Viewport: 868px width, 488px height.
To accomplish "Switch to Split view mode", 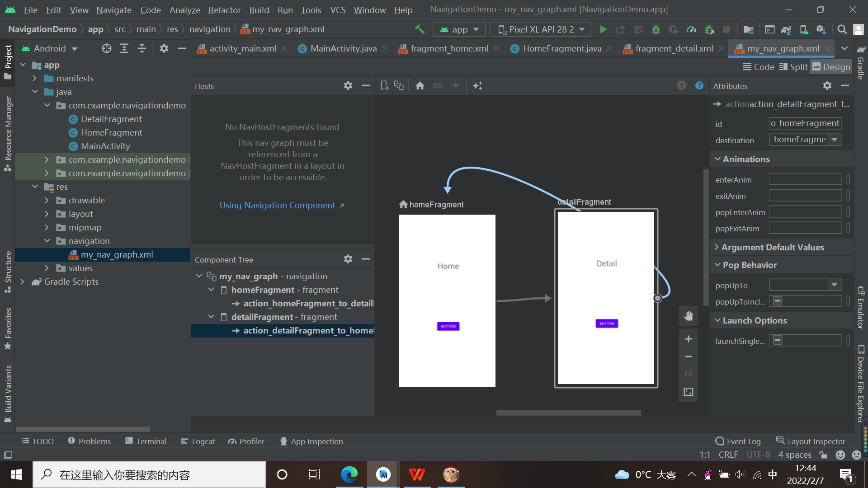I will 794,67.
